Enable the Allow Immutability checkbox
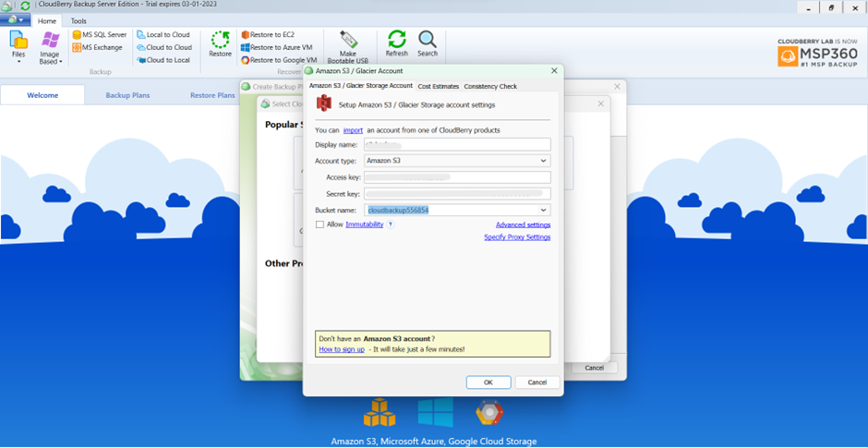 (x=319, y=224)
